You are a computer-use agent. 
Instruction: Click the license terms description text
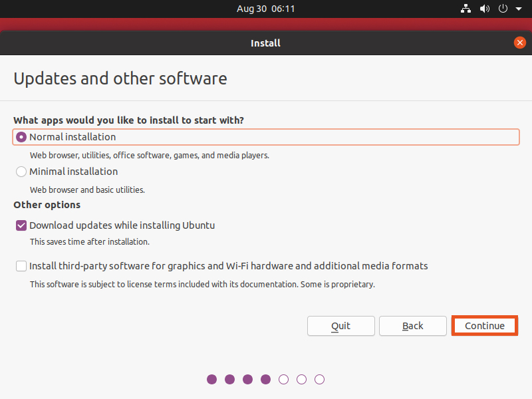click(202, 285)
